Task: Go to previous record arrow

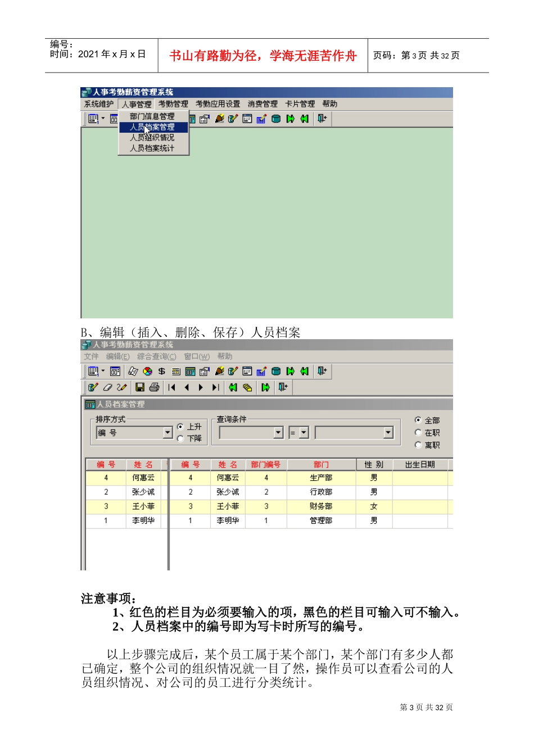Action: click(x=187, y=387)
